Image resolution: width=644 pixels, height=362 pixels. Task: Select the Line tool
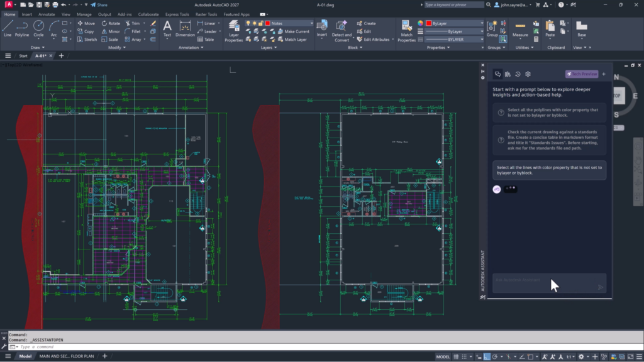[x=8, y=29]
